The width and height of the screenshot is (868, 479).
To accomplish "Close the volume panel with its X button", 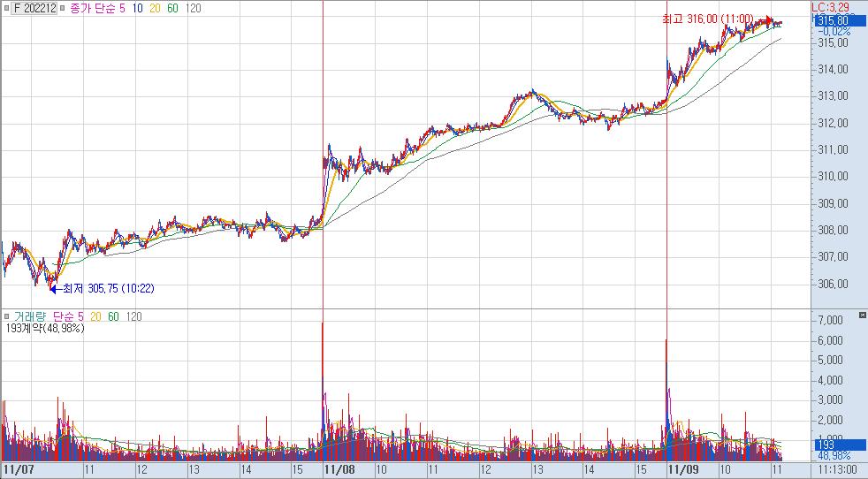I will pos(862,315).
